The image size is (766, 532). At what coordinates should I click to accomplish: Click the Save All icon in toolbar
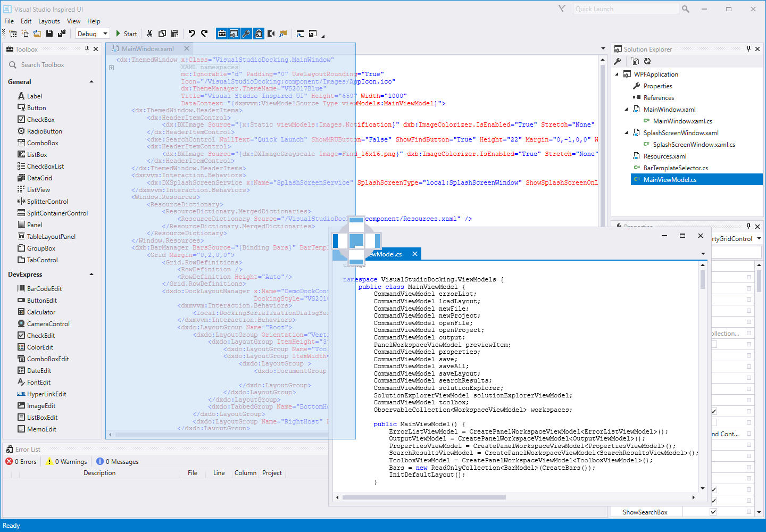pyautogui.click(x=62, y=34)
